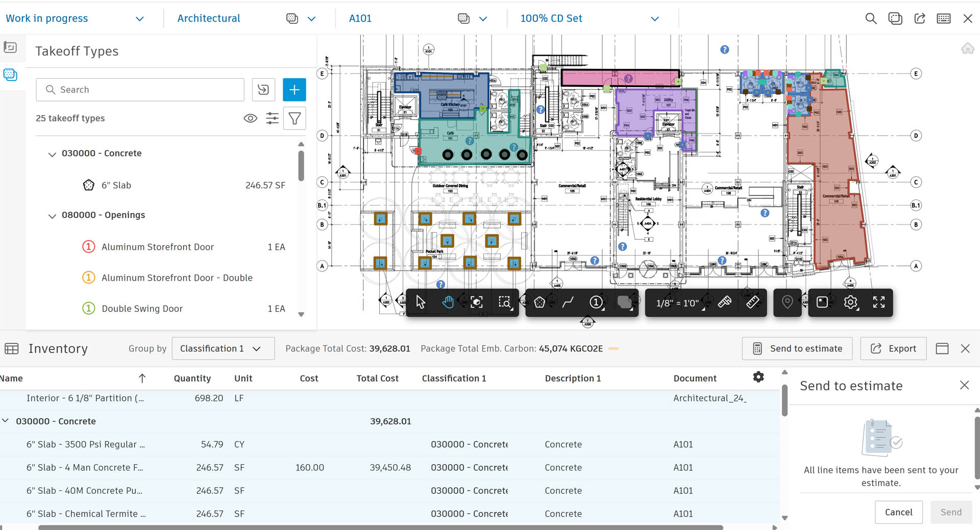Screen dimensions: 980x530
Task: Select the linear takeoff tool
Action: point(568,302)
